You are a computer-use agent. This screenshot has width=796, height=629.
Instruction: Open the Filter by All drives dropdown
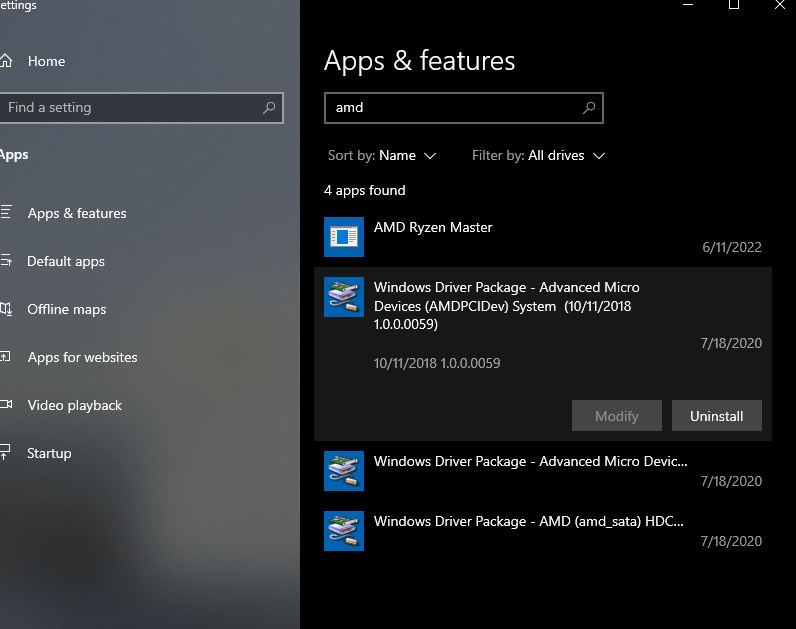[567, 156]
